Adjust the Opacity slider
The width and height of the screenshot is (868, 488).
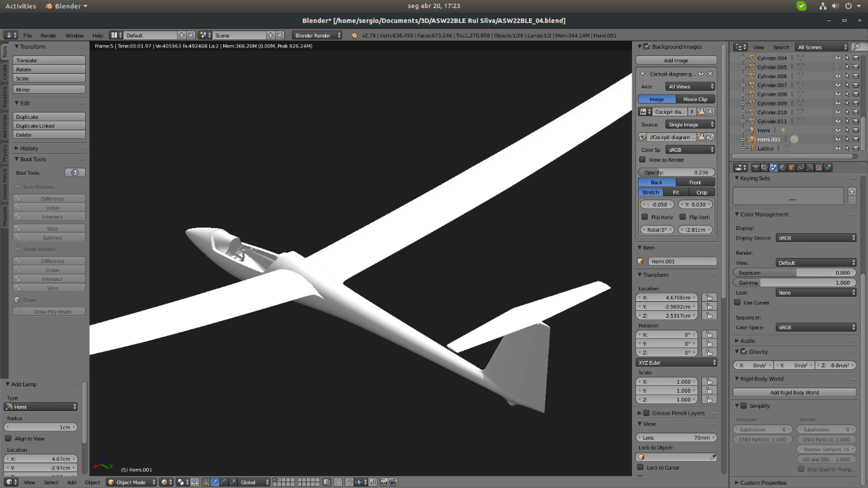[676, 172]
